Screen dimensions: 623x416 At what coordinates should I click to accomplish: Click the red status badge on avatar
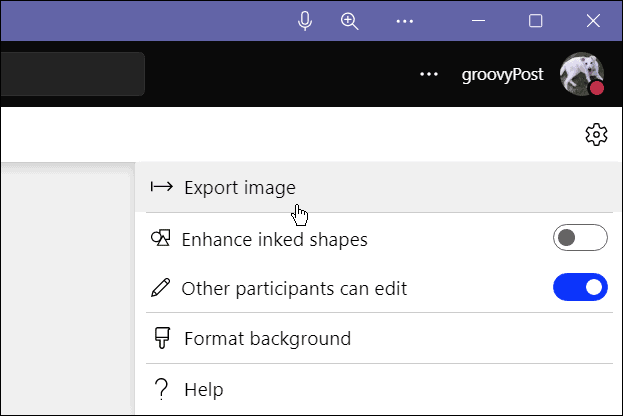pos(597,89)
